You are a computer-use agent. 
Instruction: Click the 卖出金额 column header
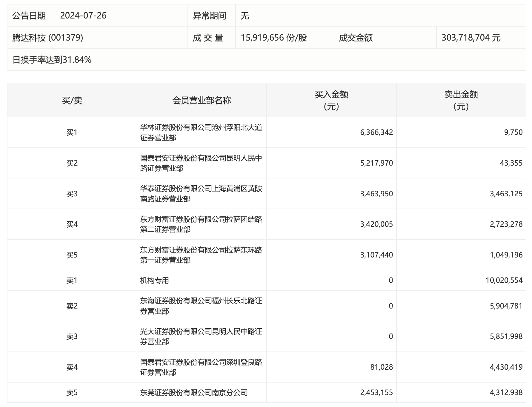coord(461,100)
